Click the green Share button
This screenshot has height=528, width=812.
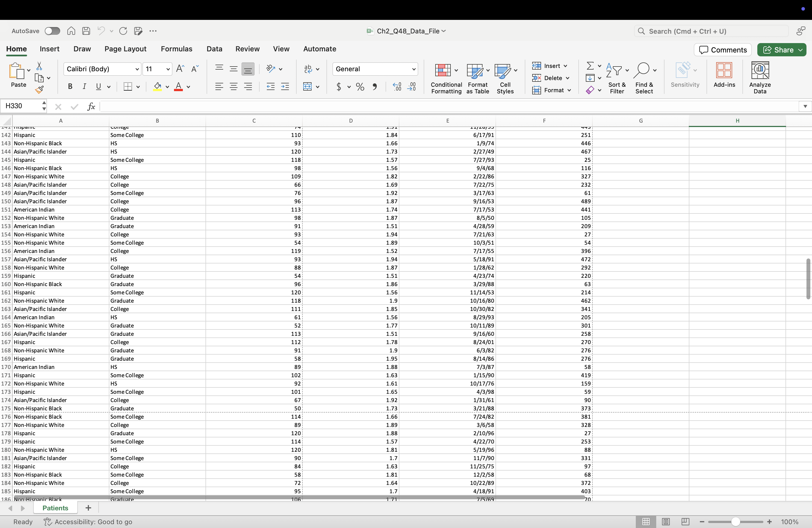tap(778, 50)
